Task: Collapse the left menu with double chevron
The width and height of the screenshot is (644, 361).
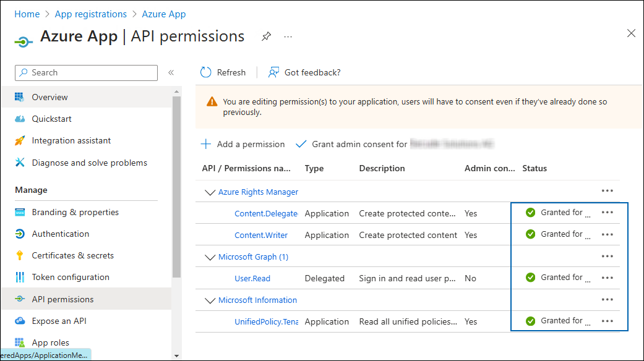Action: [x=171, y=72]
